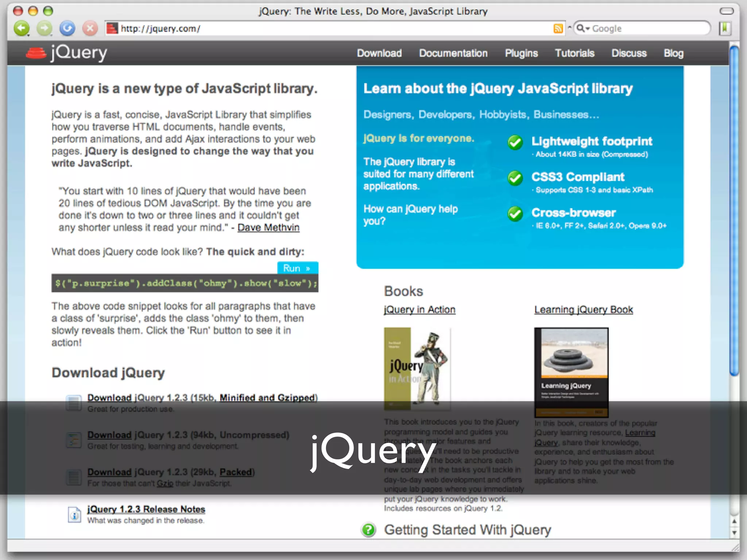Open the Blog nav item
Screen dimensions: 747x560
[673, 53]
